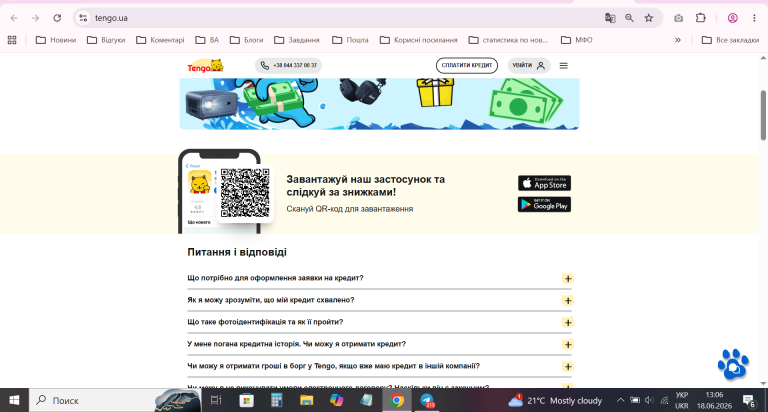
Task: Get it on Google Play badge
Action: tap(544, 205)
